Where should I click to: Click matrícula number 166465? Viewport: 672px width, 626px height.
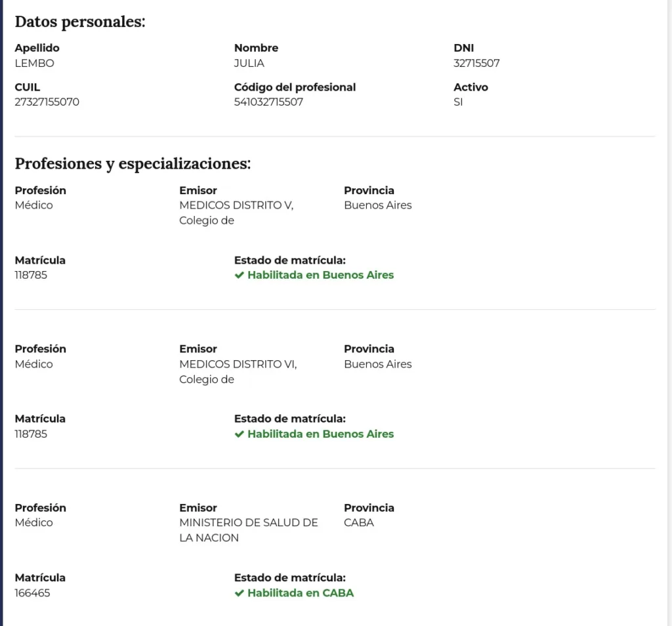[32, 593]
